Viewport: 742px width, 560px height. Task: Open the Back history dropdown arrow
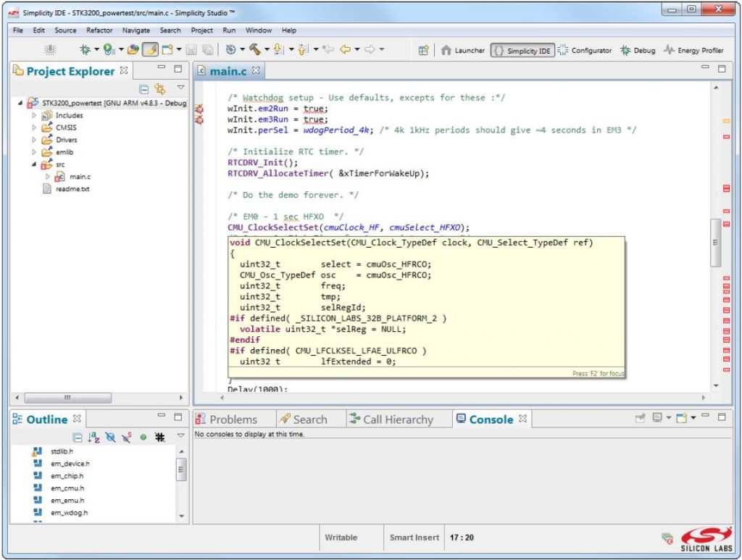click(x=357, y=49)
